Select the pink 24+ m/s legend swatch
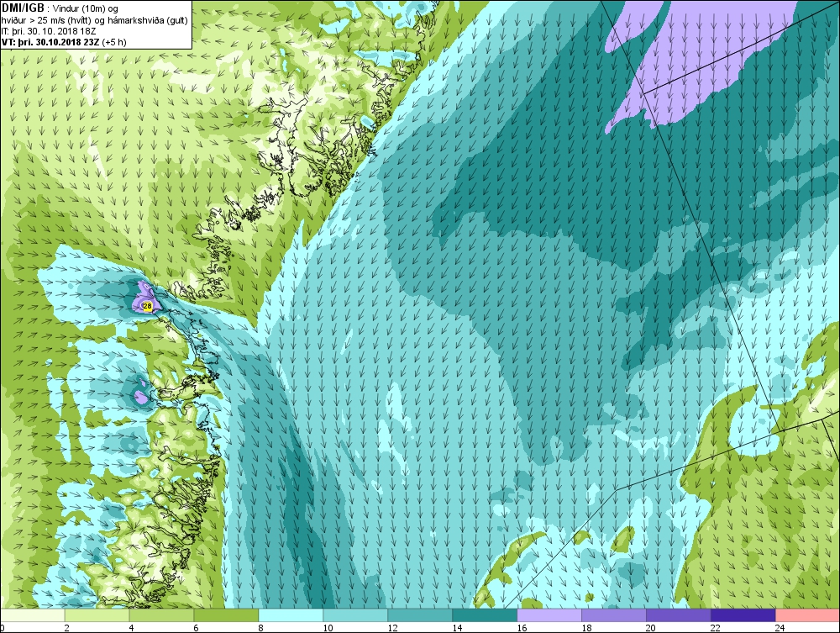This screenshot has height=633, width=840. pos(808,615)
